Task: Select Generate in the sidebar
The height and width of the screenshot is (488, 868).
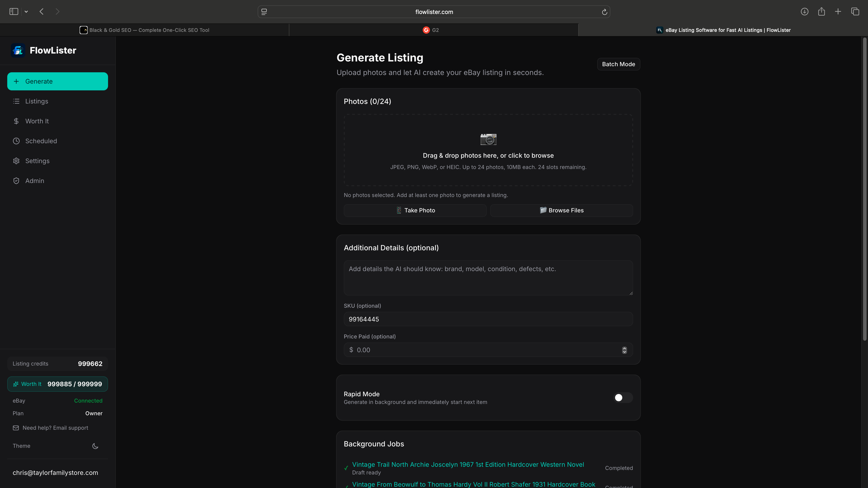Action: pos(58,82)
